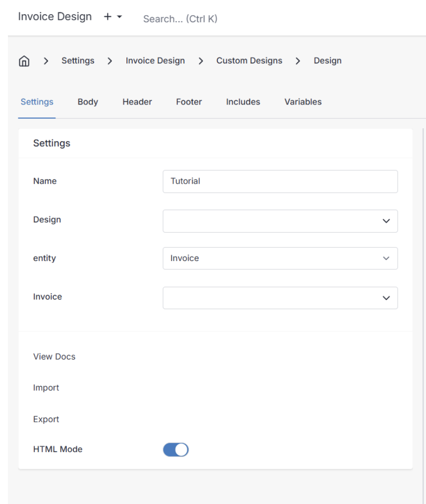Click Import

(46, 388)
